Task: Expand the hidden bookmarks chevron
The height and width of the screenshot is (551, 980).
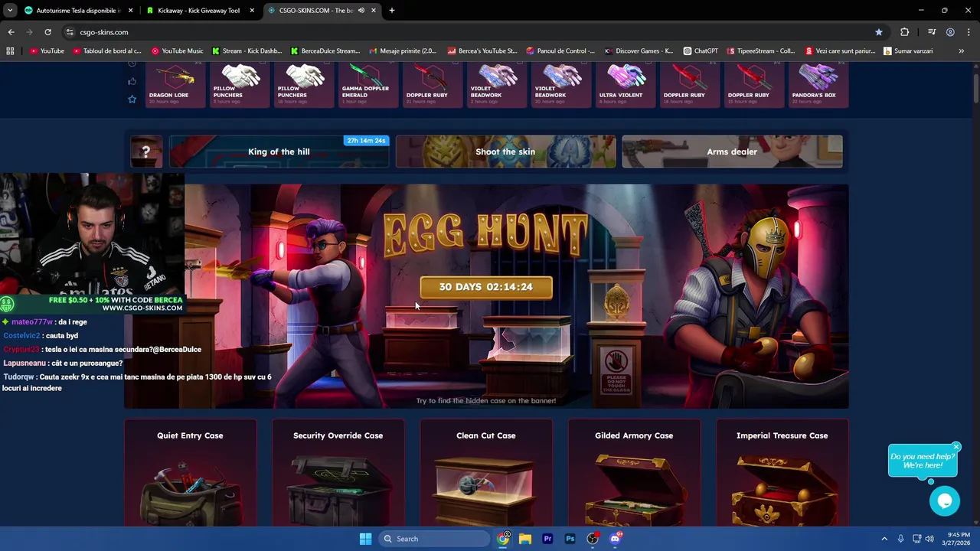Action: click(x=962, y=51)
